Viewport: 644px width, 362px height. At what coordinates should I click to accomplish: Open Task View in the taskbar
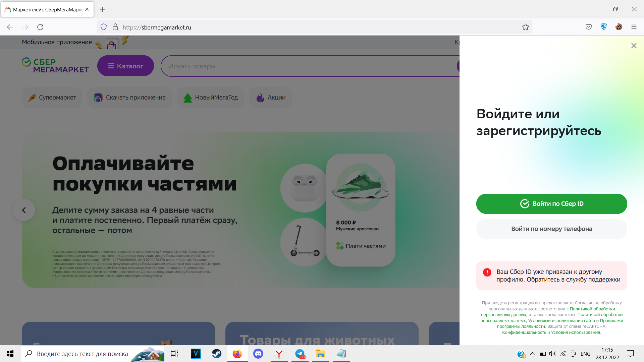[174, 354]
